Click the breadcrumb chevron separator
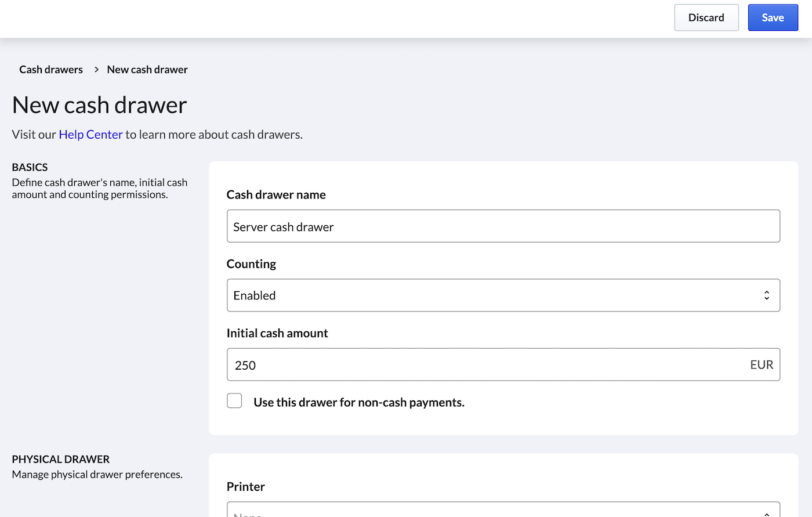The height and width of the screenshot is (517, 812). coord(96,70)
